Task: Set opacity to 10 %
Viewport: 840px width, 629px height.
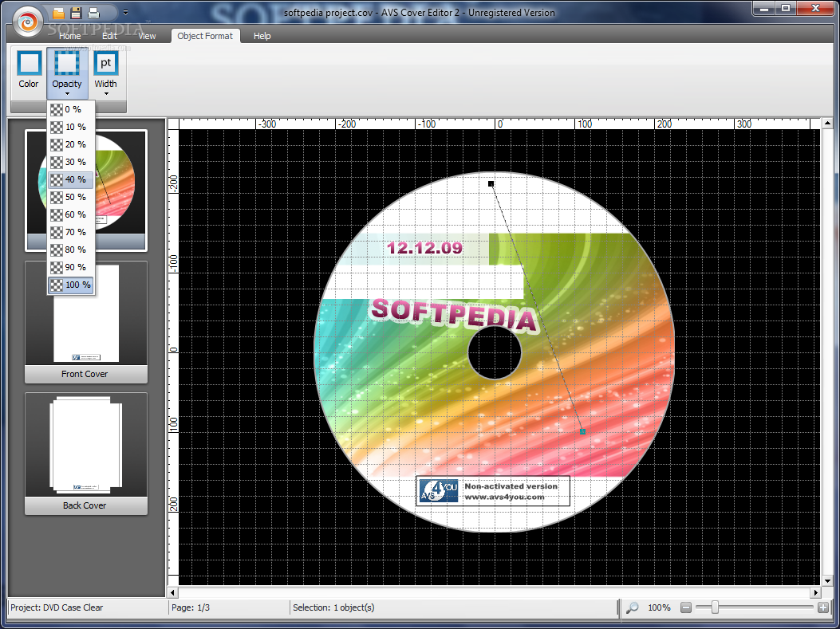Action: pyautogui.click(x=71, y=127)
